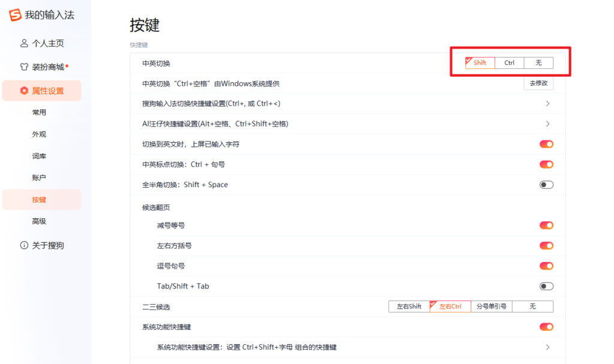This screenshot has width=614, height=364.
Task: Click the 搜狗输入法切换快捷键设置 row text
Action: coord(211,103)
